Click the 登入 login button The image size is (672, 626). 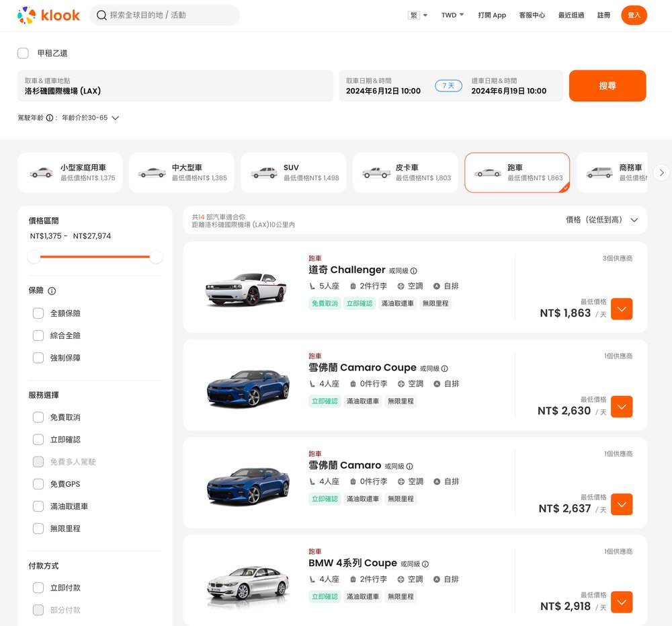[634, 15]
